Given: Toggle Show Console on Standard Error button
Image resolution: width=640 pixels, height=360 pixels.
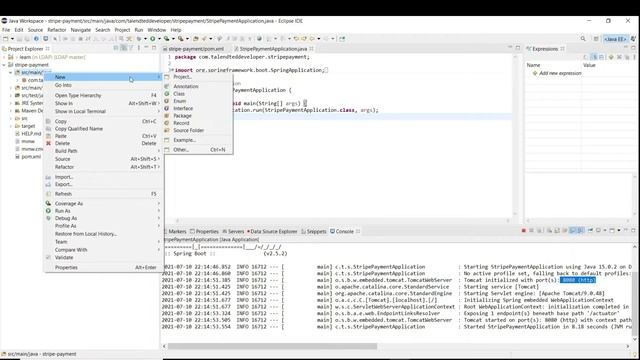Looking at the screenshot, I should point(581,231).
